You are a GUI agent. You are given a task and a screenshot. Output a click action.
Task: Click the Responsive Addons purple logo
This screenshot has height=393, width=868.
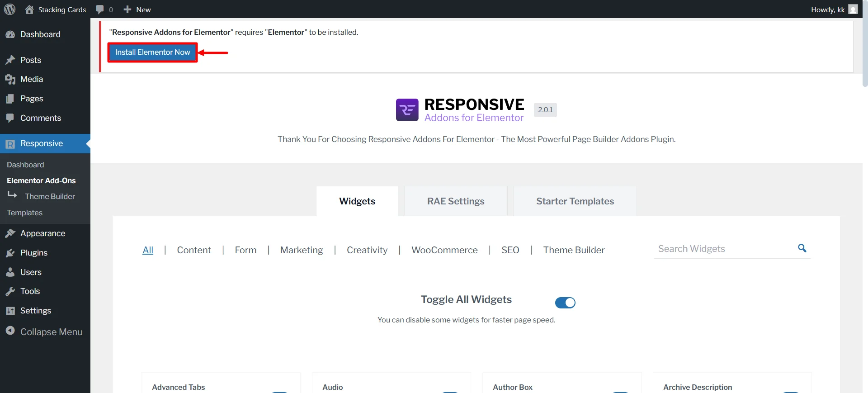[x=407, y=110]
